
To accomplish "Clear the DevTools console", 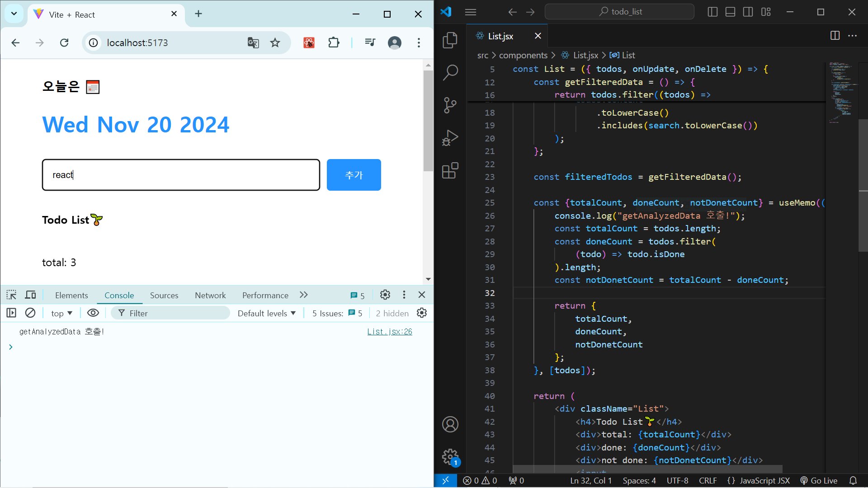I will point(30,313).
